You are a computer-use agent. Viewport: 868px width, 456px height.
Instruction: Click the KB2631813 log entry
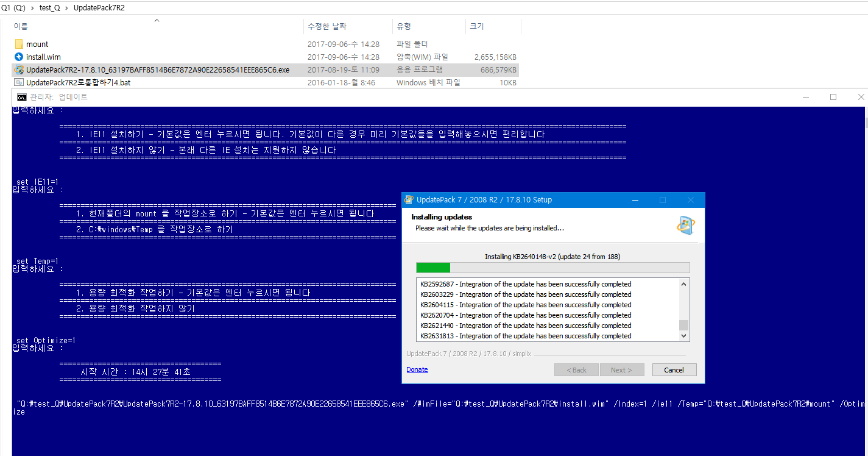pos(526,336)
